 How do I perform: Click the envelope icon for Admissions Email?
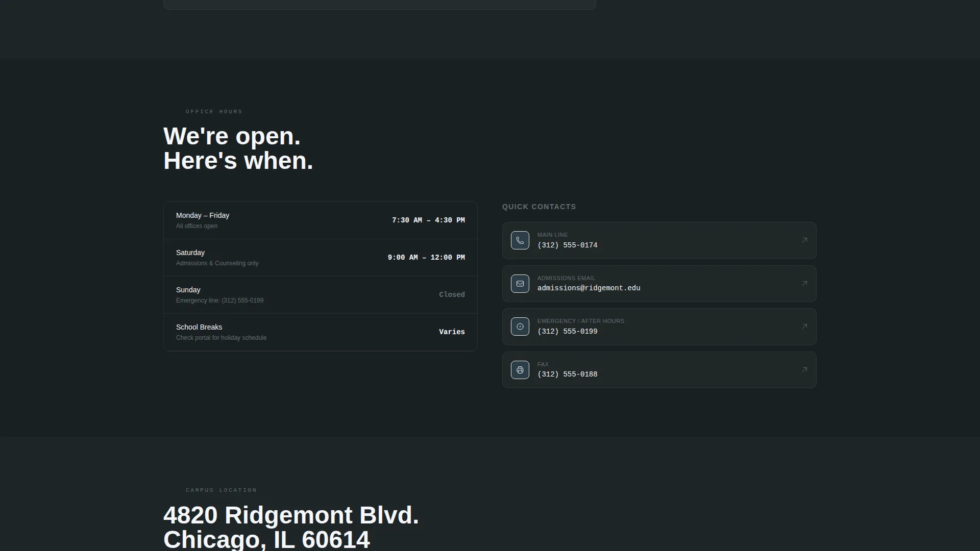pyautogui.click(x=520, y=284)
